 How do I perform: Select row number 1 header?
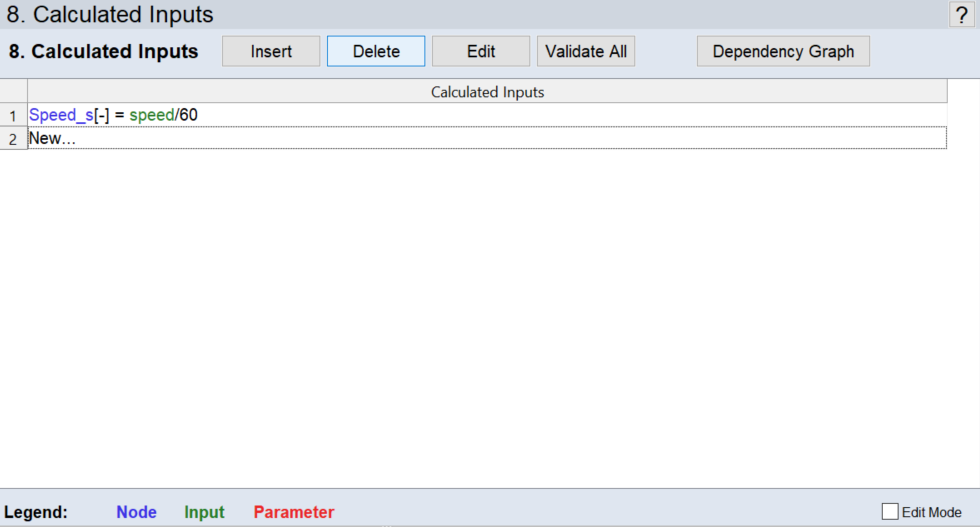[x=13, y=116]
